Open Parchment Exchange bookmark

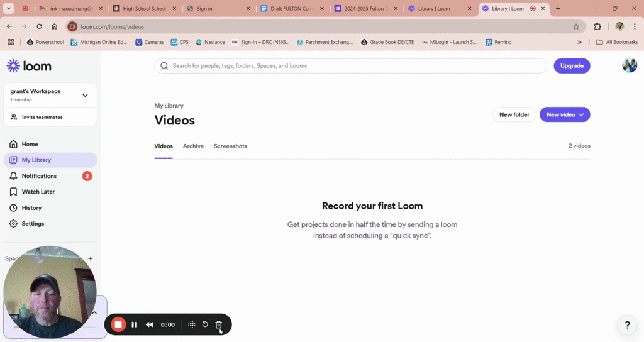point(325,42)
